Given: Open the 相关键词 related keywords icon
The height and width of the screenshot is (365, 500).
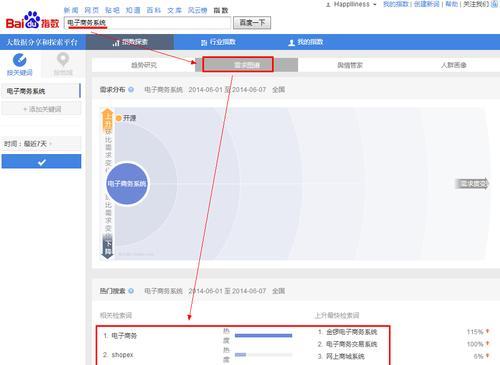Looking at the screenshot, I should click(x=20, y=60).
